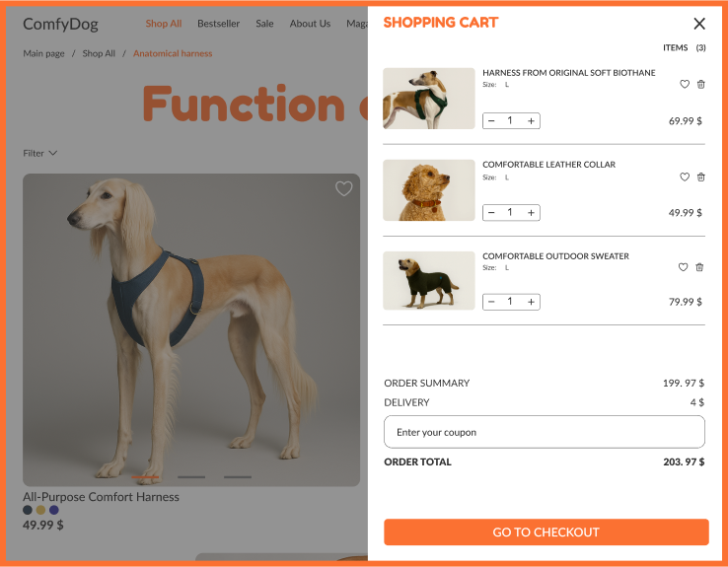Screen dimensions: 728x567
Task: Favorite the Comfortable Outdoor Sweater
Action: (683, 267)
